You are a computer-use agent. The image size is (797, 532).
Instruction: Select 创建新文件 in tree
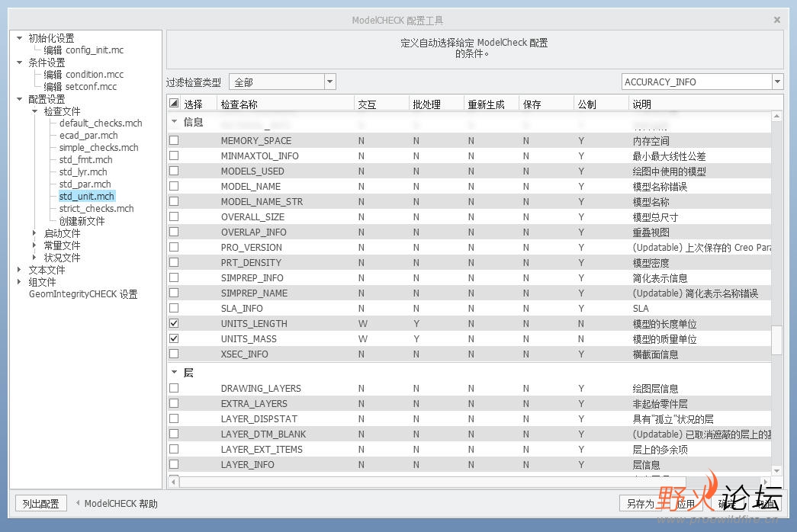(82, 221)
